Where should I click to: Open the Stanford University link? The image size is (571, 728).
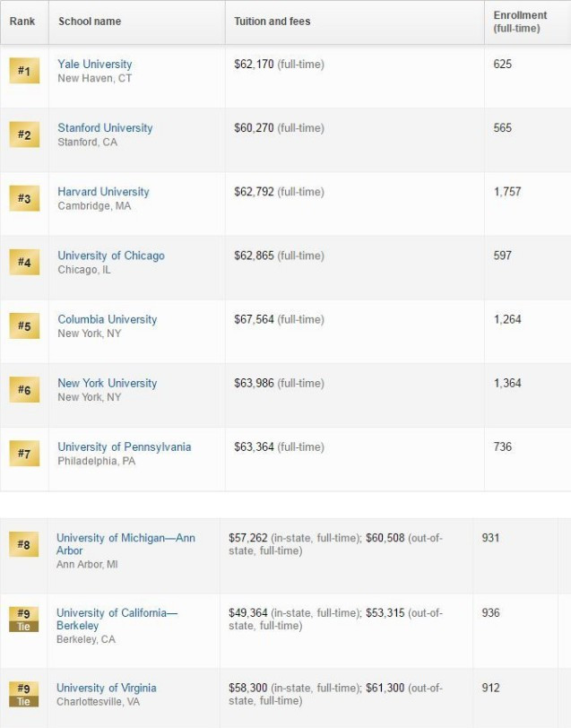(x=105, y=127)
